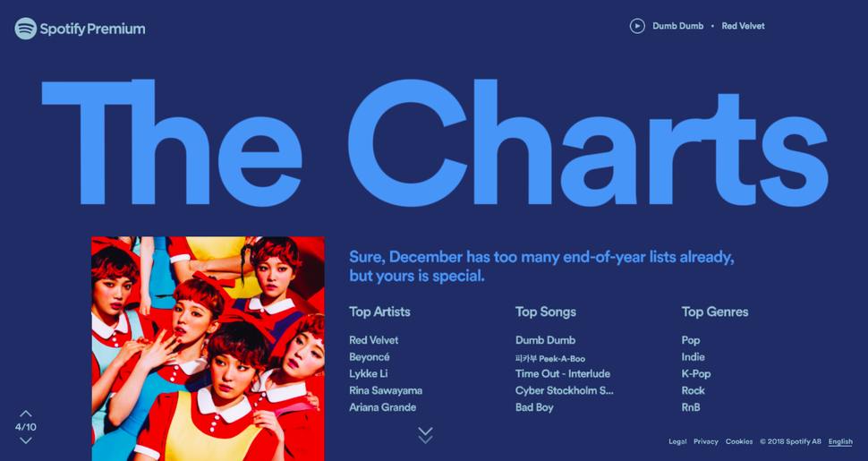The width and height of the screenshot is (868, 461).
Task: Select Beyoncé in Top Artists
Action: pos(370,357)
